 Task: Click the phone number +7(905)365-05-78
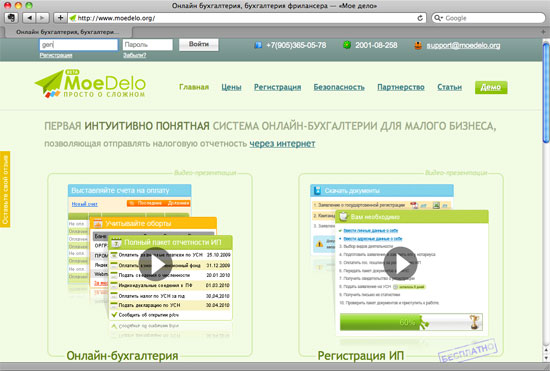click(296, 45)
